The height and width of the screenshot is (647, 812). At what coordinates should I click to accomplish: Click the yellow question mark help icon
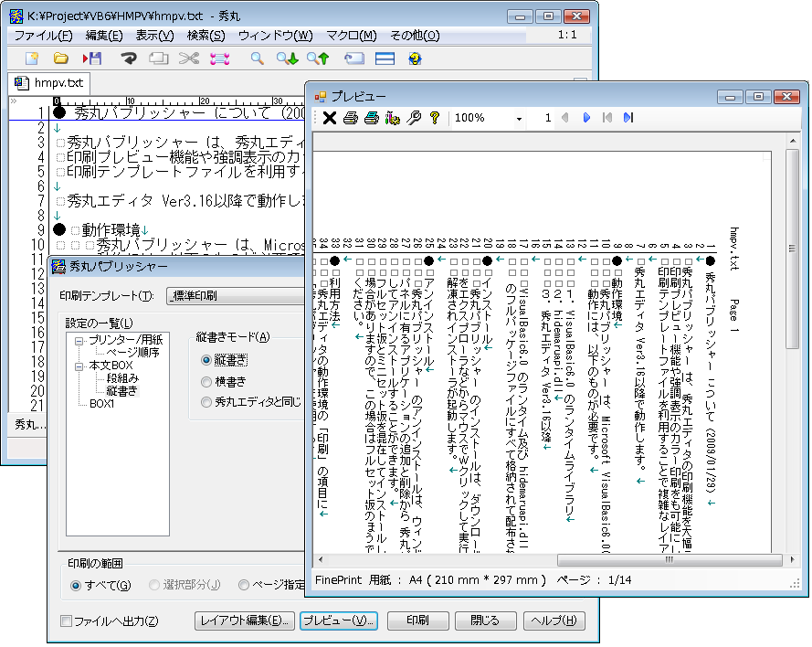pyautogui.click(x=435, y=118)
